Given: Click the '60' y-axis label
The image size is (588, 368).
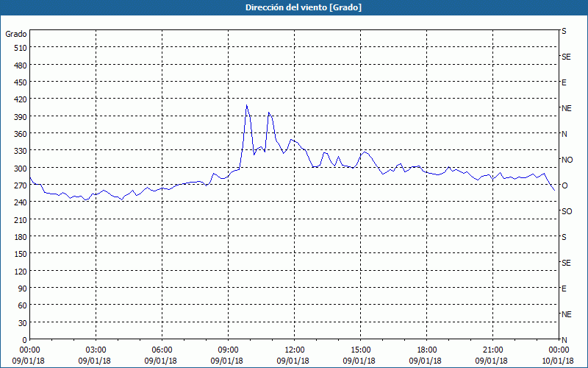Looking at the screenshot, I should 23,305.
